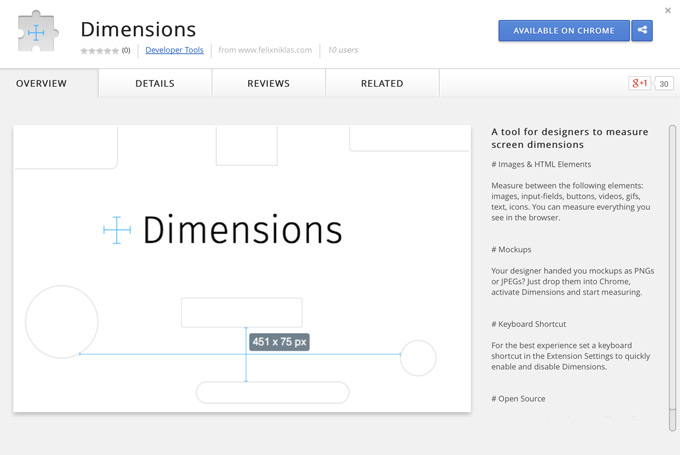Switch to the Details tab
This screenshot has width=680, height=455.
click(155, 83)
